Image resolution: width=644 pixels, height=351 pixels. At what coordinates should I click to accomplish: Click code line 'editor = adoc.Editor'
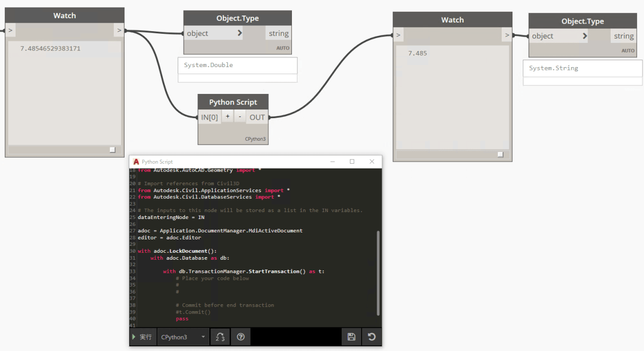point(169,237)
